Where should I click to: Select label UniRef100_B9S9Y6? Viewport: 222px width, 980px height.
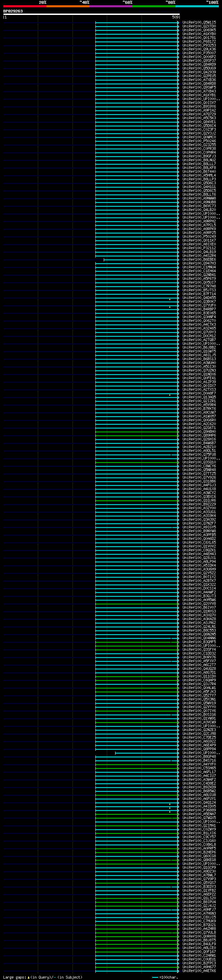pyautogui.click(x=199, y=106)
